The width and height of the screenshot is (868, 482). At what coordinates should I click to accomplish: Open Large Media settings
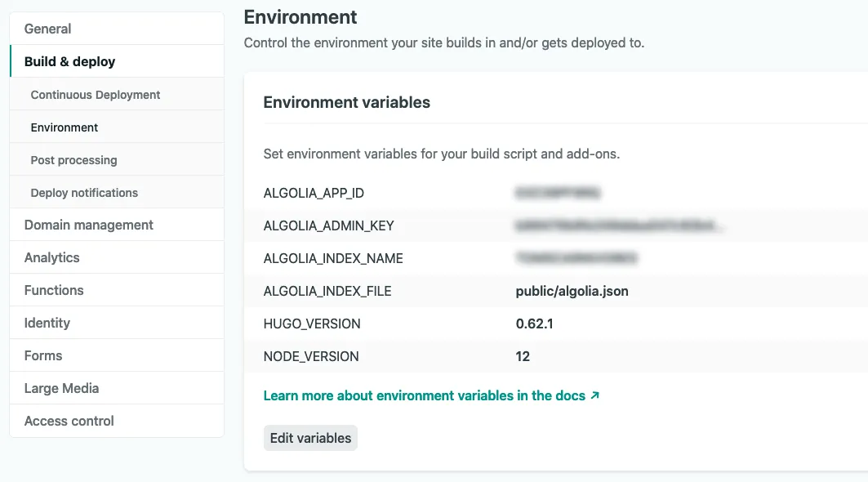(63, 387)
